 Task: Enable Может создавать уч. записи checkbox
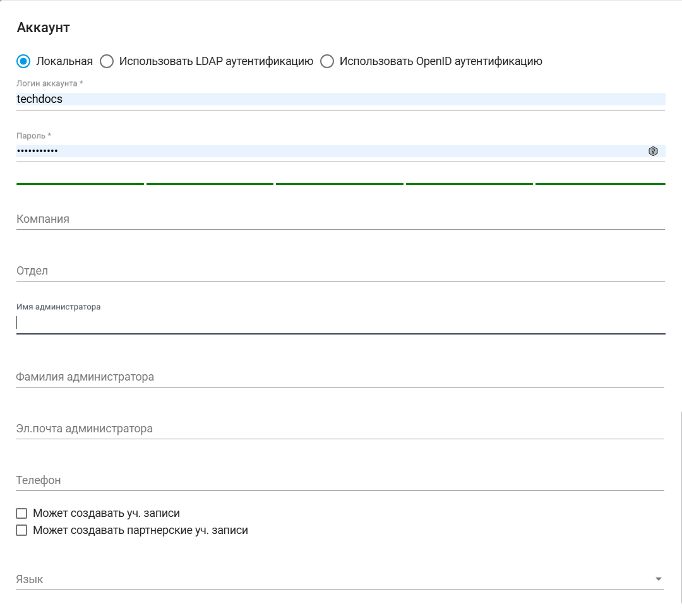(x=21, y=514)
